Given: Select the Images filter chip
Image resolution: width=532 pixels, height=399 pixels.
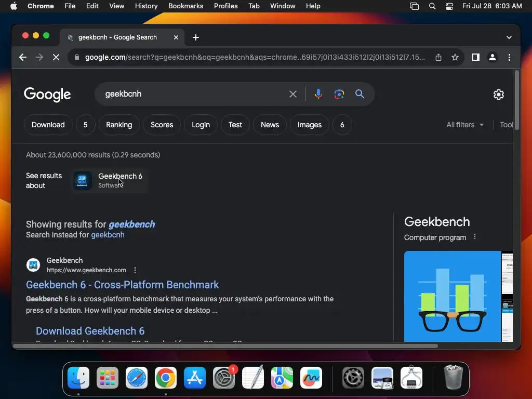Looking at the screenshot, I should click(310, 125).
